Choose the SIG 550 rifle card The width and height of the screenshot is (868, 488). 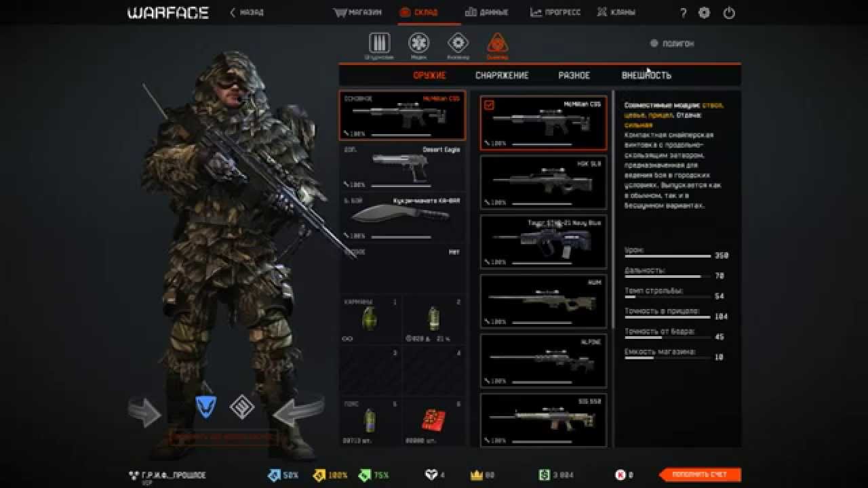[x=544, y=420]
